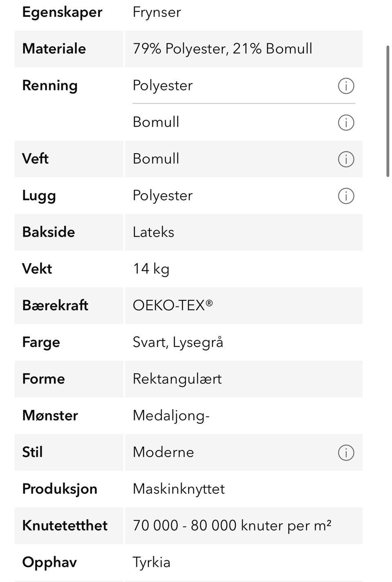392x582 pixels.
Task: Click the page scrollbar thumb
Action: 388,111
